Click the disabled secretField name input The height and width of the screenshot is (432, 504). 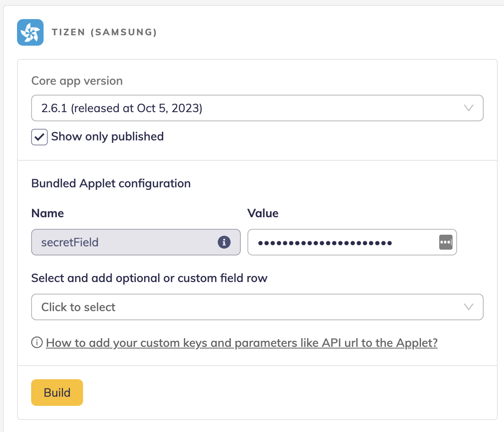point(125,242)
